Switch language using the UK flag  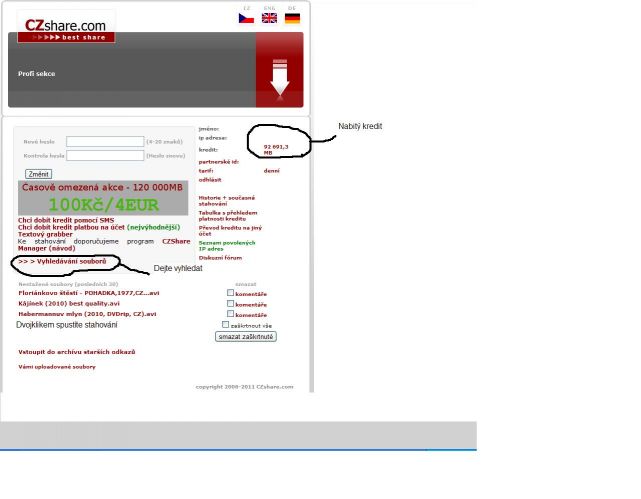pos(269,18)
